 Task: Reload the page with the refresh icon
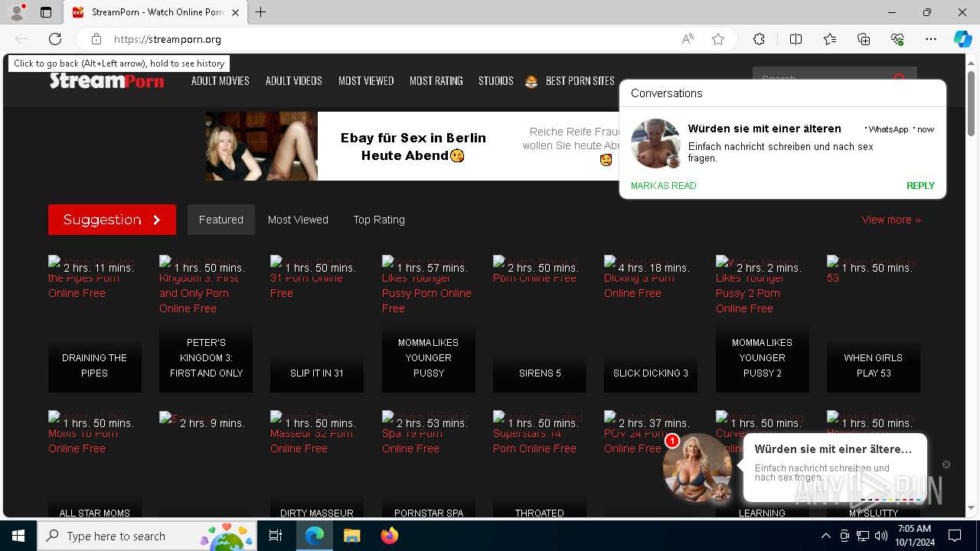click(55, 39)
